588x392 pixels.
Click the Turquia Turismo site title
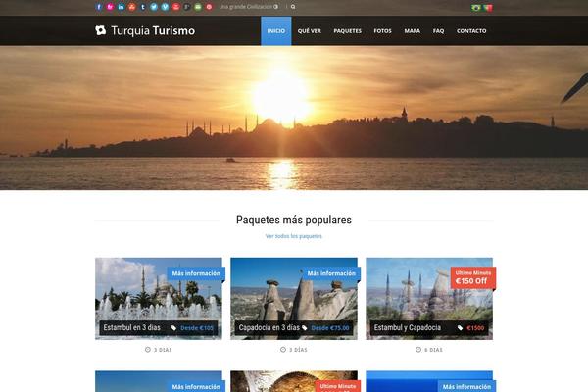[x=153, y=30]
